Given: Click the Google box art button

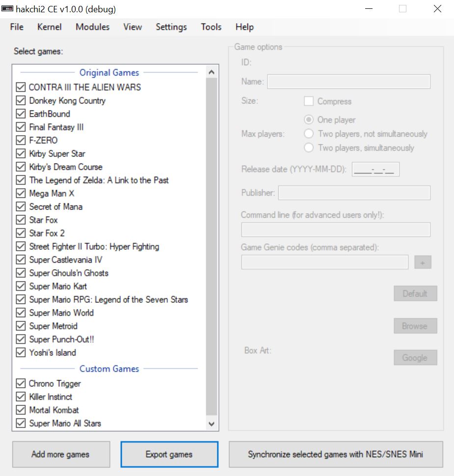Looking at the screenshot, I should pos(415,358).
